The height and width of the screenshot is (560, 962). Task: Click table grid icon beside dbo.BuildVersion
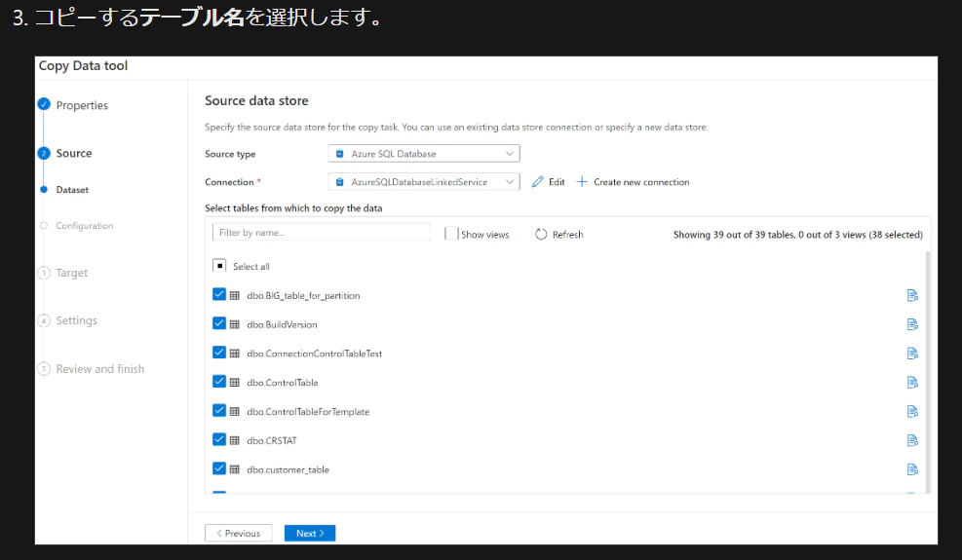(x=234, y=324)
